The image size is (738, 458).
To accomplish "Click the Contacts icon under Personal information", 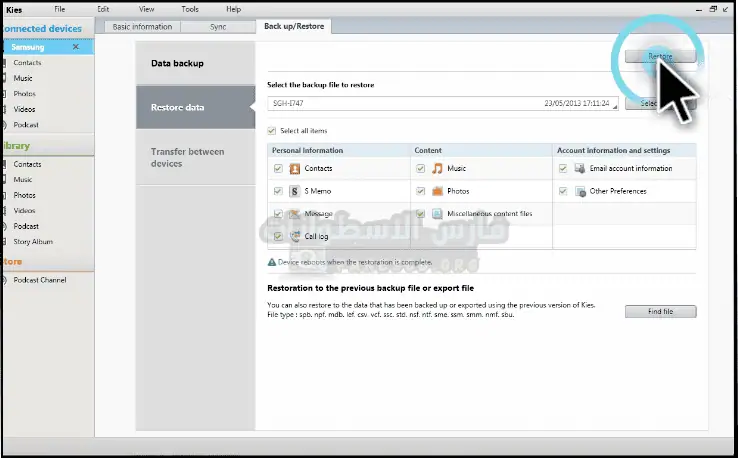I will (295, 168).
